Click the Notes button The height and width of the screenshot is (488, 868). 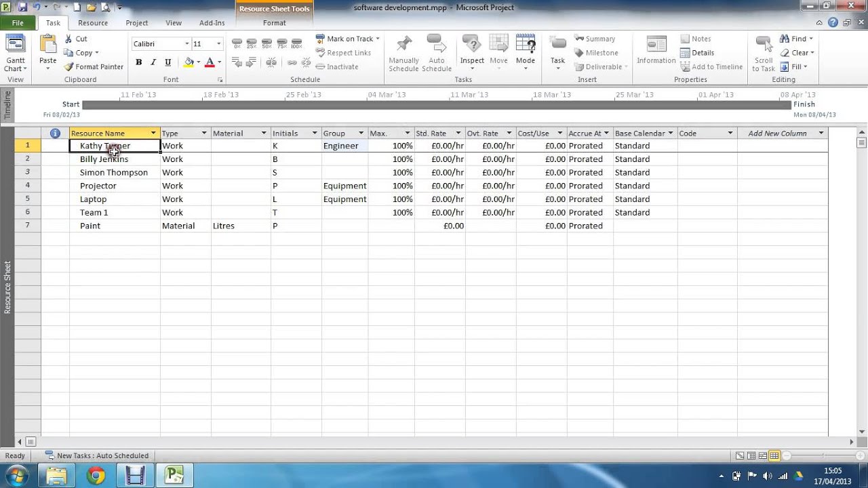click(x=696, y=39)
